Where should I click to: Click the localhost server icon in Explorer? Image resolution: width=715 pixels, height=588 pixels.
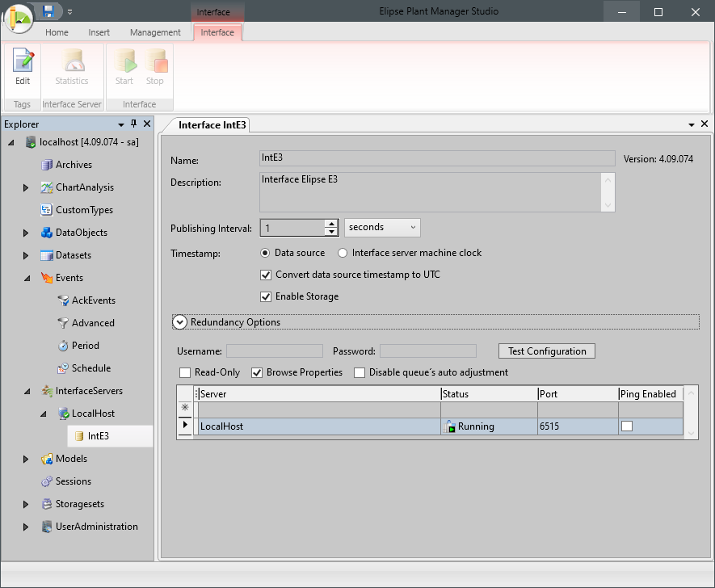point(31,142)
